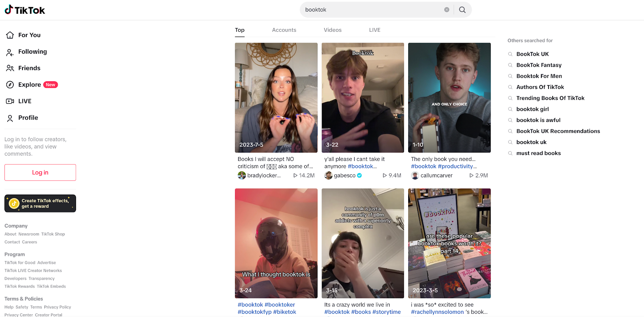Click the Log in button
This screenshot has height=317, width=644.
tap(40, 172)
